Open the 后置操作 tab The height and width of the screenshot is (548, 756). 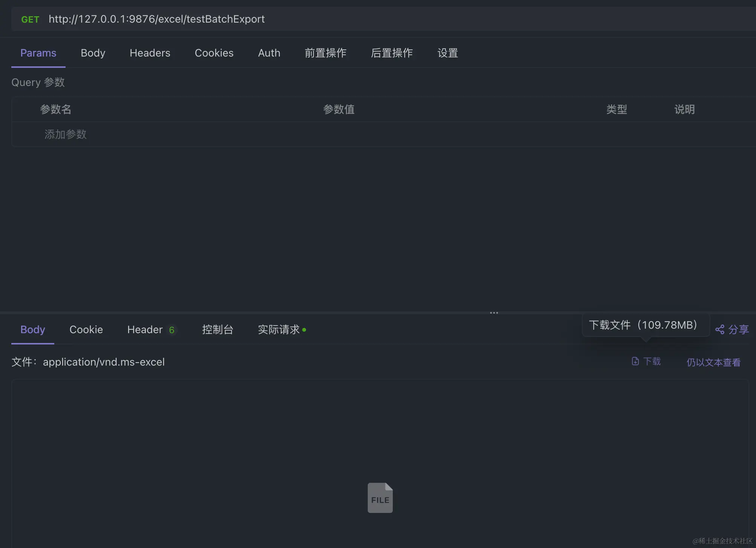392,53
